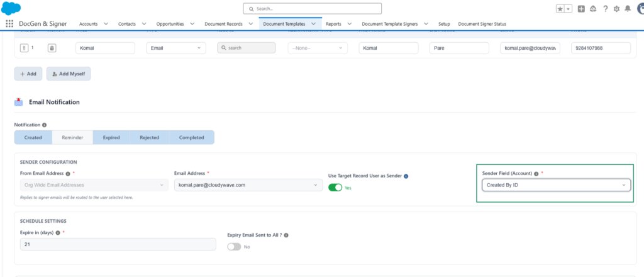The width and height of the screenshot is (644, 277).
Task: Click the record search lookup field
Action: point(247,48)
